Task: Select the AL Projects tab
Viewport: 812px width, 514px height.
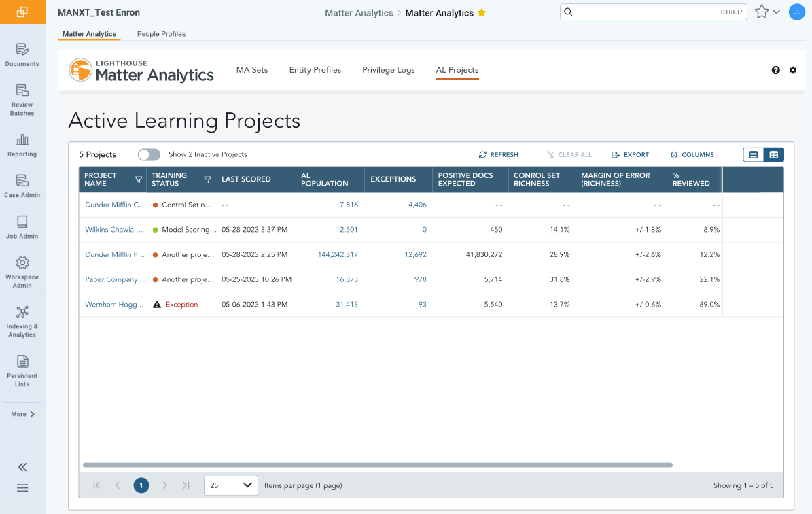Action: click(457, 70)
